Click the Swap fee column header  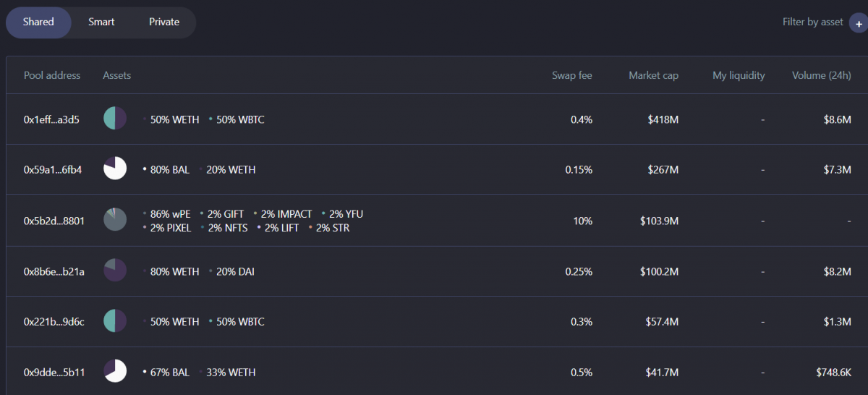[571, 75]
